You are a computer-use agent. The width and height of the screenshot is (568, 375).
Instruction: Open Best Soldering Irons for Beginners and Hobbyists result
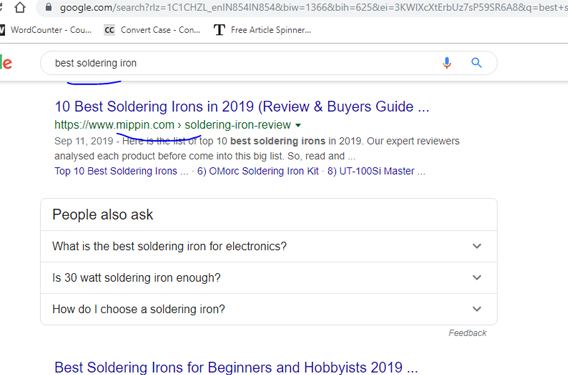[x=236, y=367]
